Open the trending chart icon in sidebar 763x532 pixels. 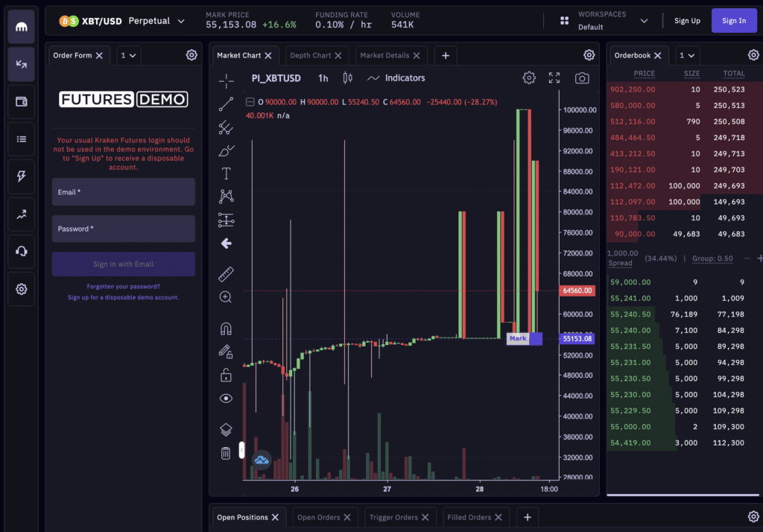point(22,214)
